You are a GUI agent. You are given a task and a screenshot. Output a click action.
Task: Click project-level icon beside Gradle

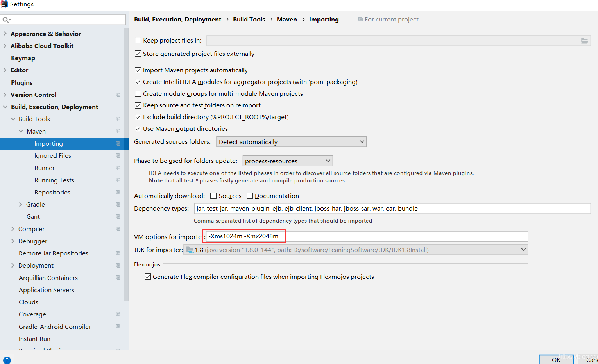tap(118, 205)
